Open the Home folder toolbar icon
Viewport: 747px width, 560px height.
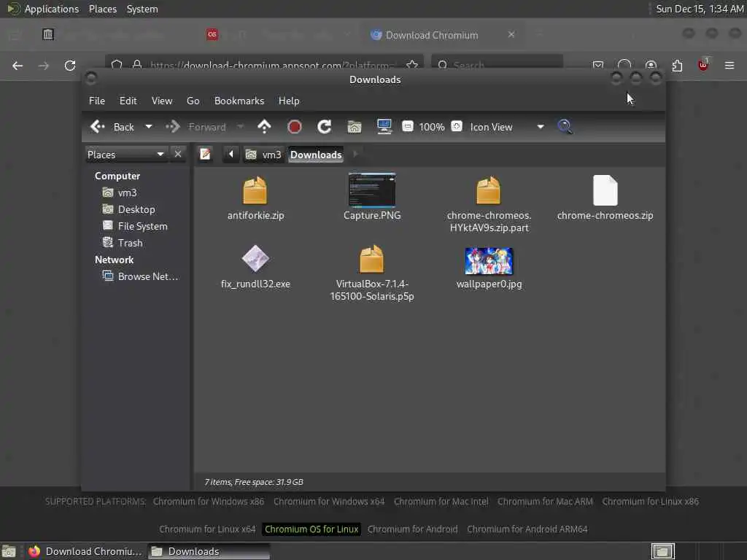[x=355, y=127]
